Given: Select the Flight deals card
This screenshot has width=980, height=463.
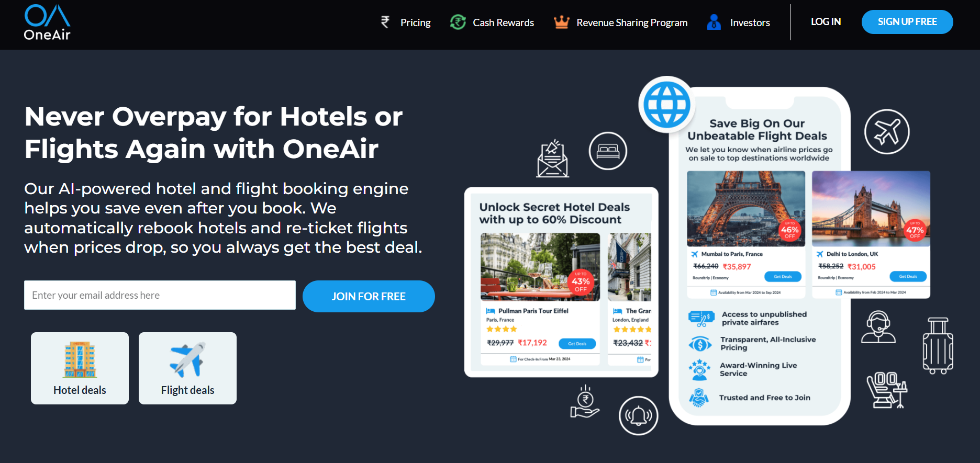Looking at the screenshot, I should click(187, 368).
